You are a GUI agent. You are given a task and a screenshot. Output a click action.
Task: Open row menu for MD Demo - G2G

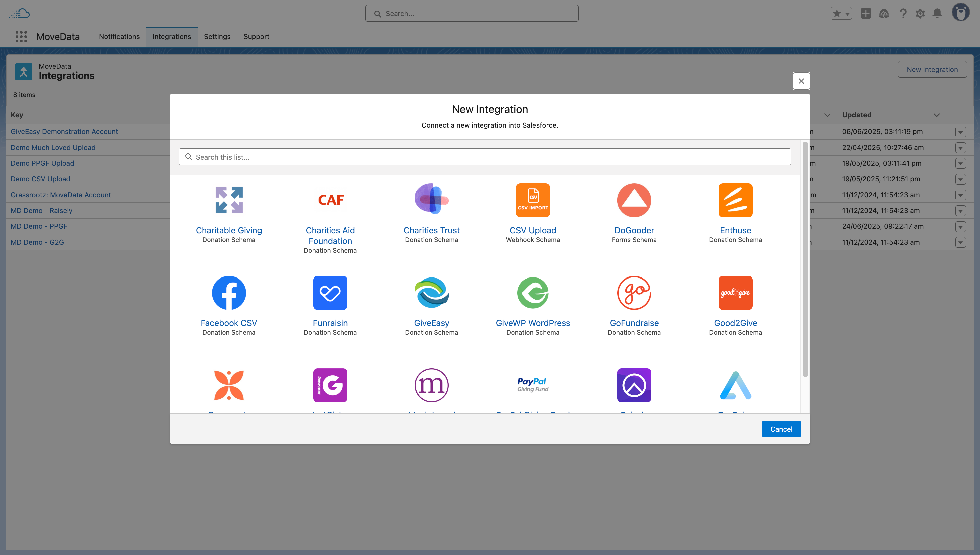[960, 242]
